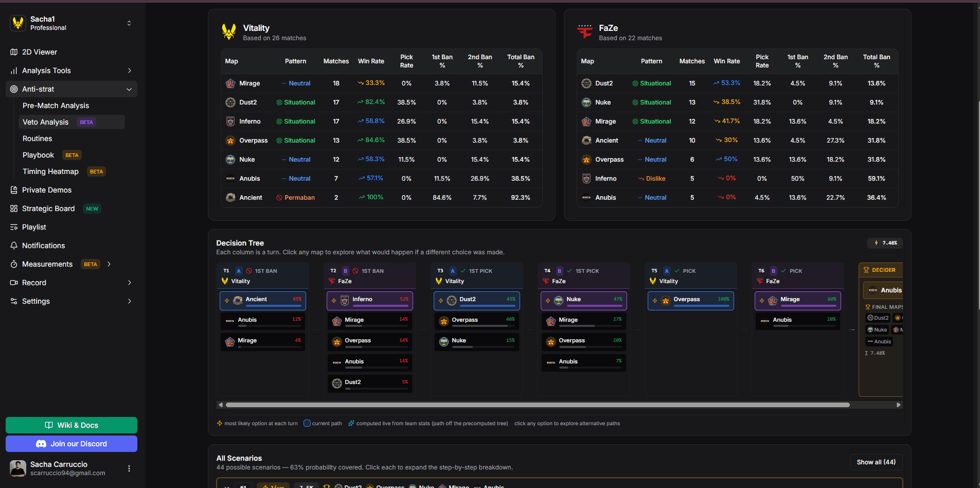This screenshot has height=488, width=980.
Task: Click the FaZe logo in the stats panel header
Action: [x=585, y=32]
